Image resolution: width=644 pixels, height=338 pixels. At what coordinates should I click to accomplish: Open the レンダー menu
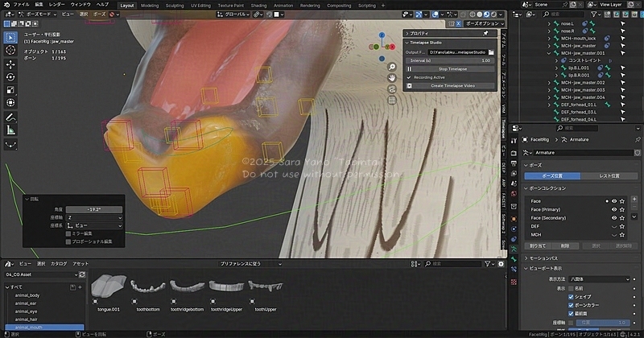point(57,5)
